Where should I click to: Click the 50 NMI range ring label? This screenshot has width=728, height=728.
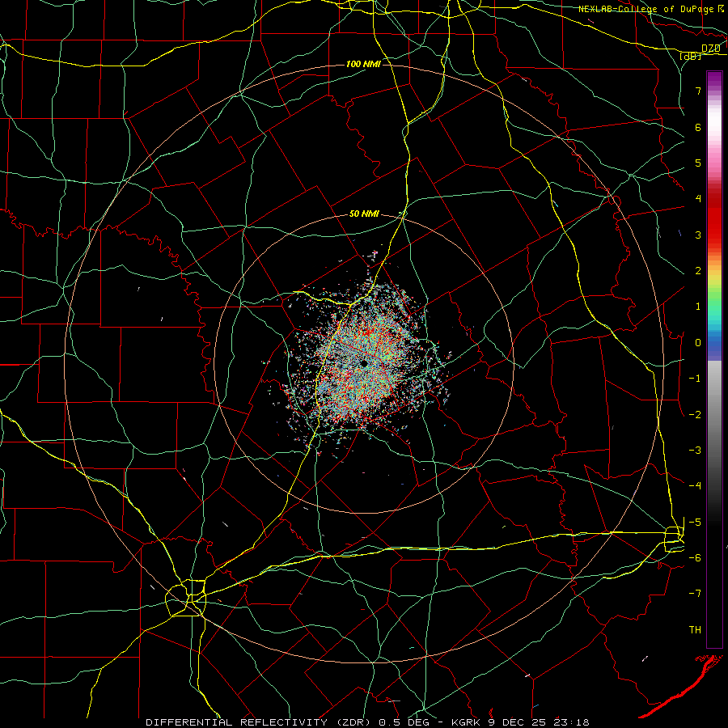pyautogui.click(x=364, y=214)
